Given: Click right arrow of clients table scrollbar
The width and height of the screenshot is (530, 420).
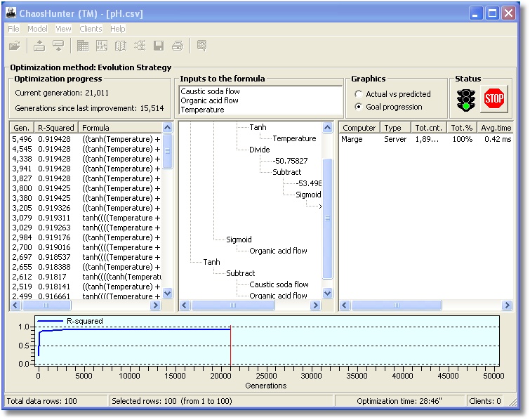Looking at the screenshot, I should (x=507, y=306).
